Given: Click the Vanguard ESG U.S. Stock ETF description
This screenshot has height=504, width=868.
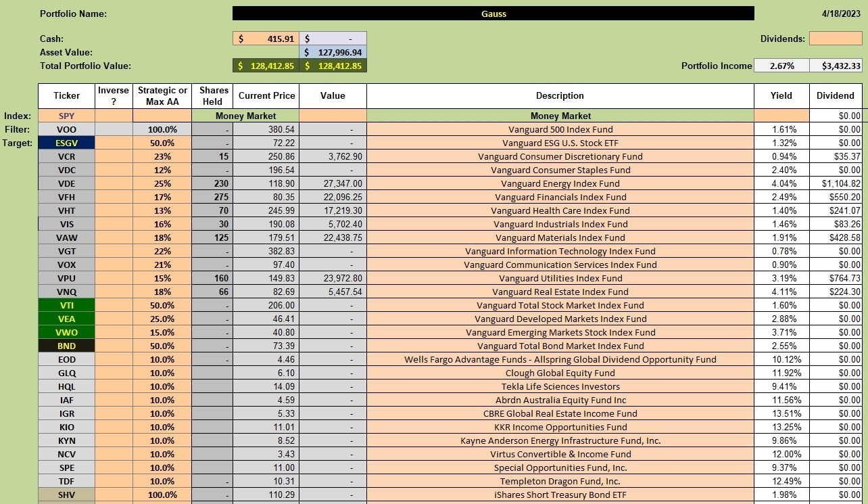Looking at the screenshot, I should [x=560, y=143].
